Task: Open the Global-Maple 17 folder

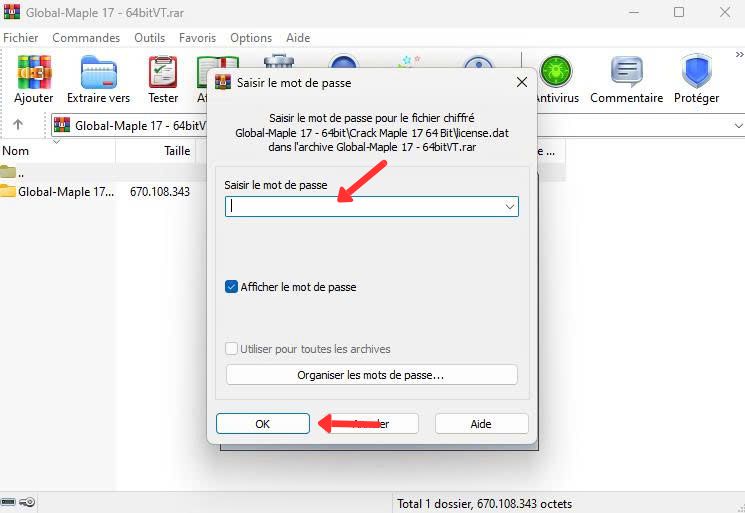Action: coord(58,191)
